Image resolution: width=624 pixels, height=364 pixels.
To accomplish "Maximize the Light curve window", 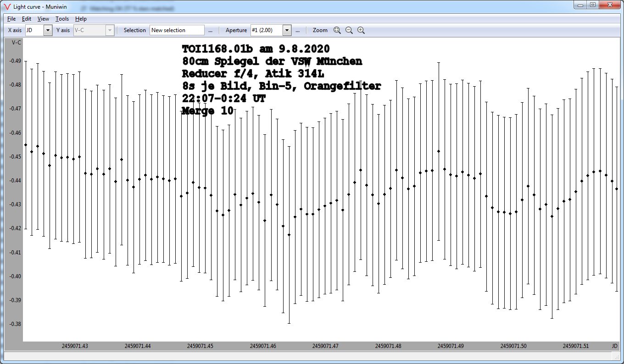I will pyautogui.click(x=593, y=5).
